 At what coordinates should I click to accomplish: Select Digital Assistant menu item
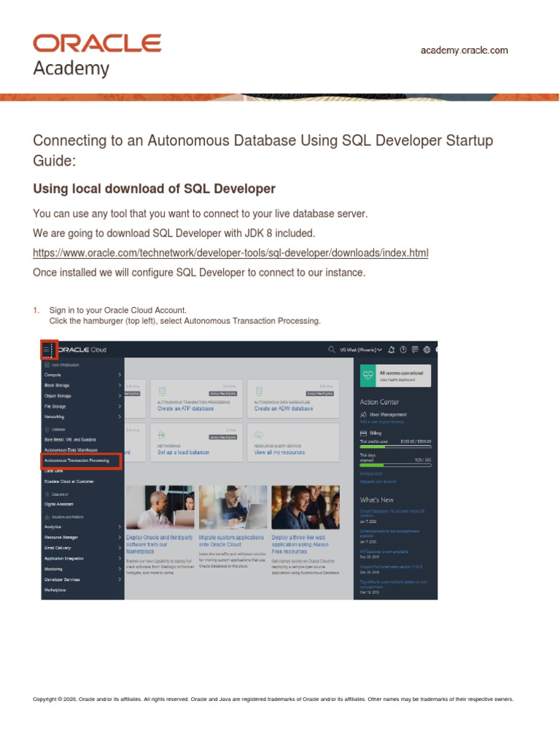coord(58,504)
